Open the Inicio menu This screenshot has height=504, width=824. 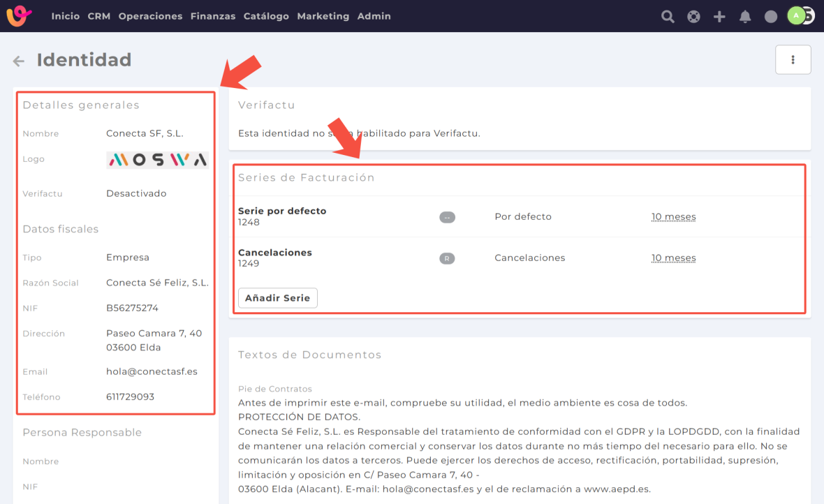(65, 16)
